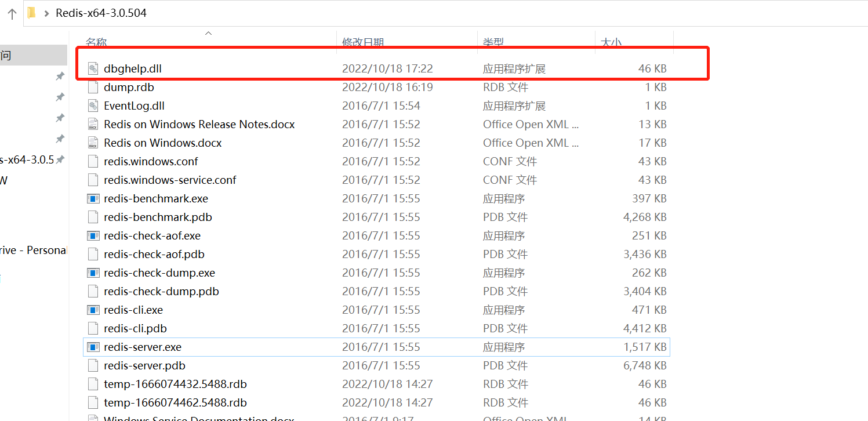Select the redis-server.pdb file name
This screenshot has height=421, width=868.
pyautogui.click(x=144, y=365)
